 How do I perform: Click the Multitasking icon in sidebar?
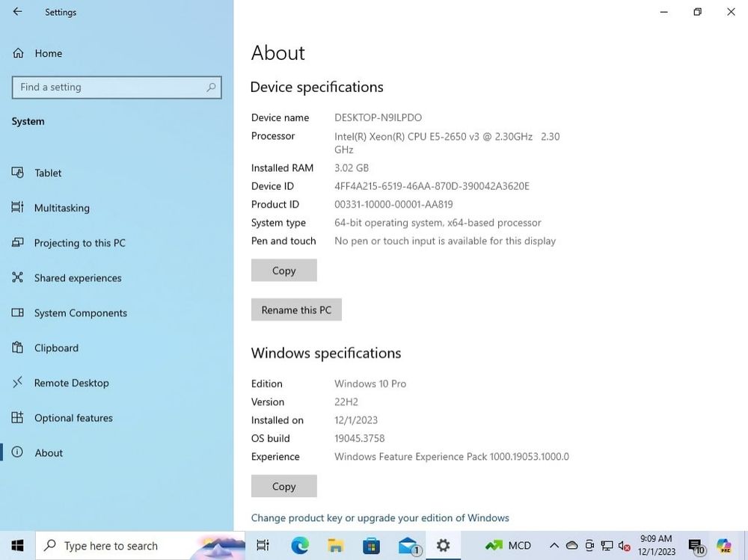(x=18, y=208)
